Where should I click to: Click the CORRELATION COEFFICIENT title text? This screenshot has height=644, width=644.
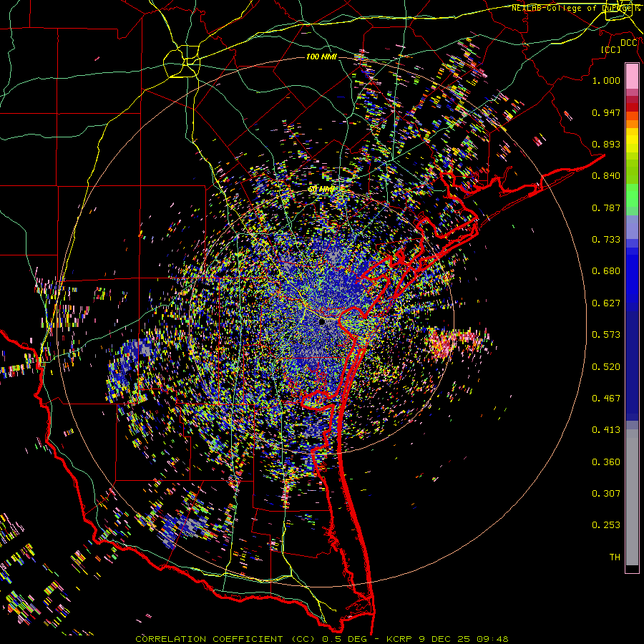pyautogui.click(x=209, y=639)
